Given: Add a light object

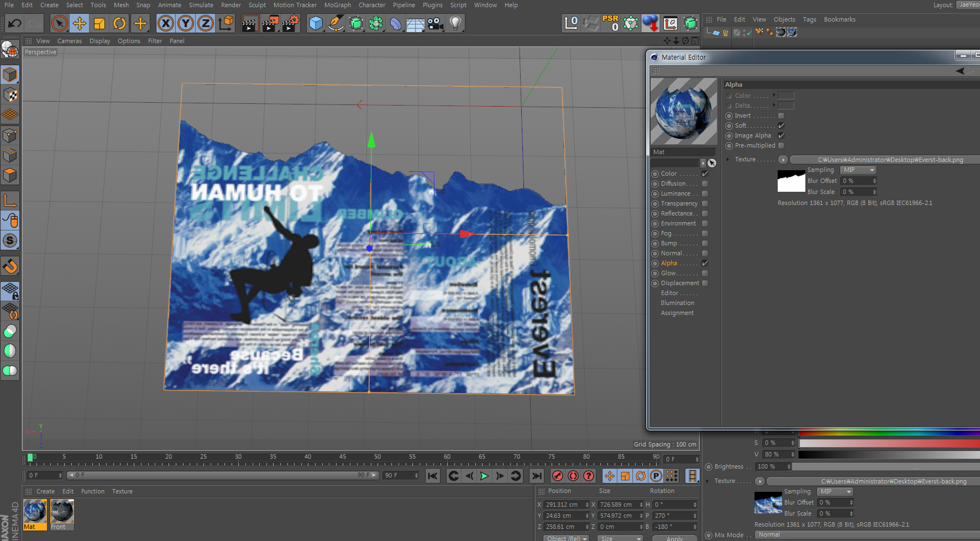Looking at the screenshot, I should [455, 23].
